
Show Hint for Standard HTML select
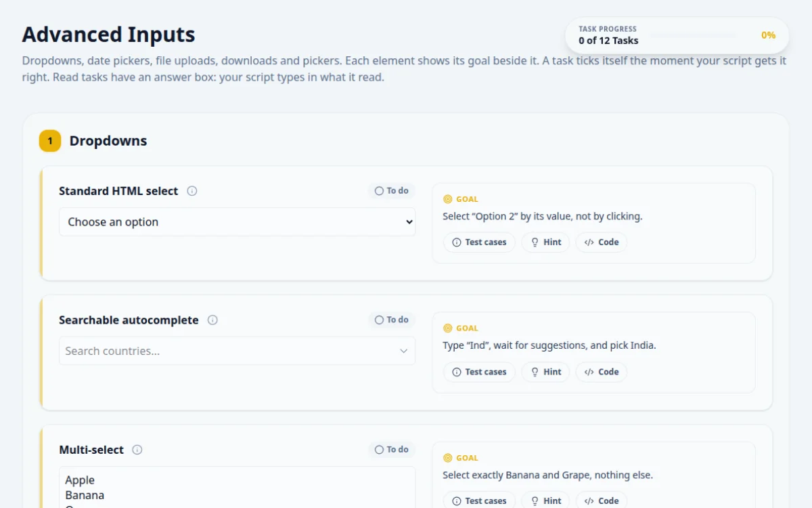click(x=545, y=242)
